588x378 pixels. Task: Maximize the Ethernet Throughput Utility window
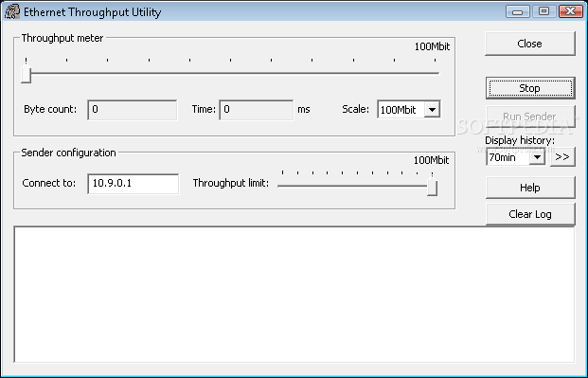[x=543, y=11]
